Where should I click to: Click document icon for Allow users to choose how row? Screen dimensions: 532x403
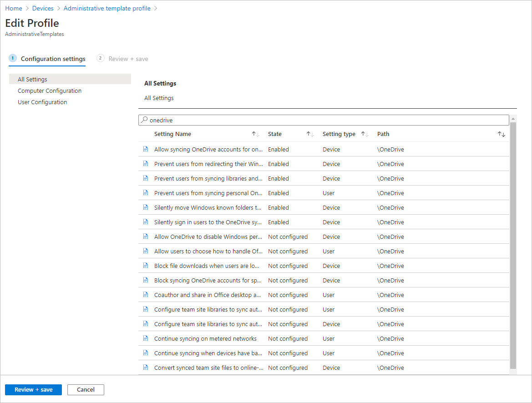click(x=146, y=251)
